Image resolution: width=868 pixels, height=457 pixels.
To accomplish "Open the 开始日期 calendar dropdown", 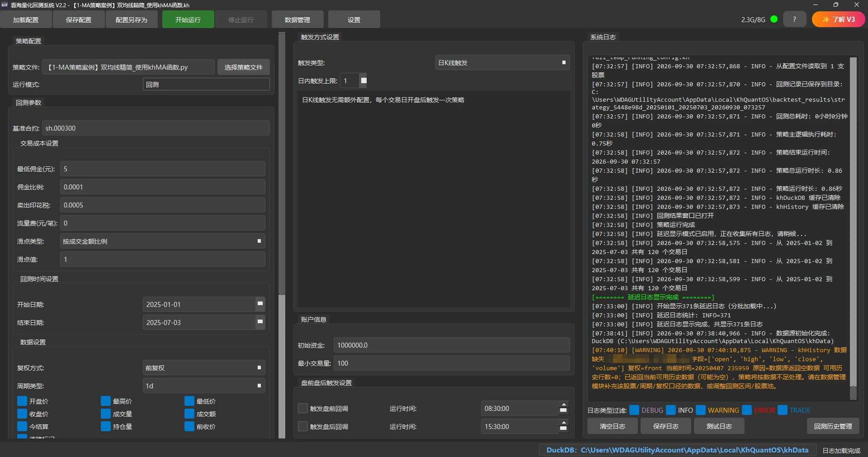I will coord(260,304).
